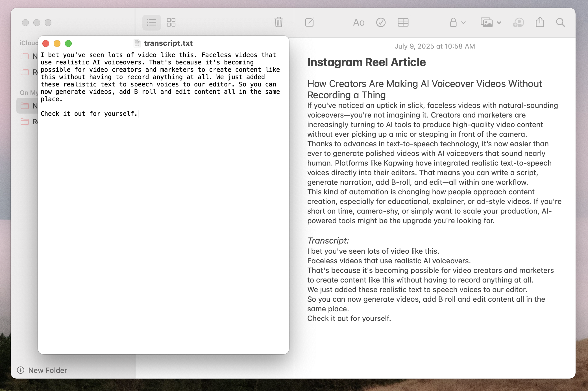Insert a table into the note

click(x=403, y=22)
